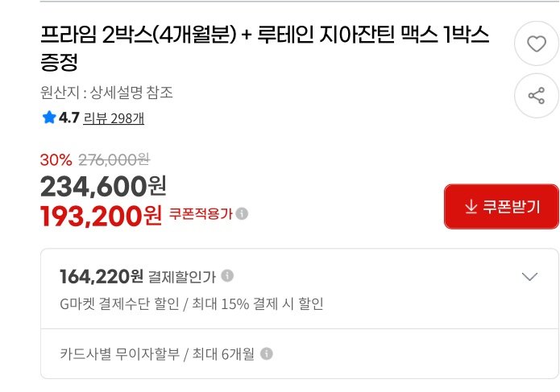This screenshot has height=392, width=560.
Task: Click the 234,600원 sale price
Action: [103, 186]
